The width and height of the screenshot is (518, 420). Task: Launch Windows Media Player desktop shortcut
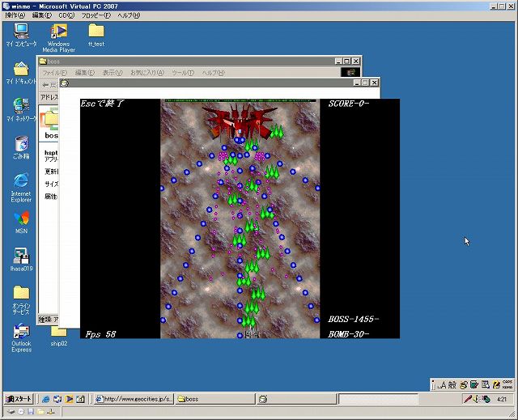59,38
